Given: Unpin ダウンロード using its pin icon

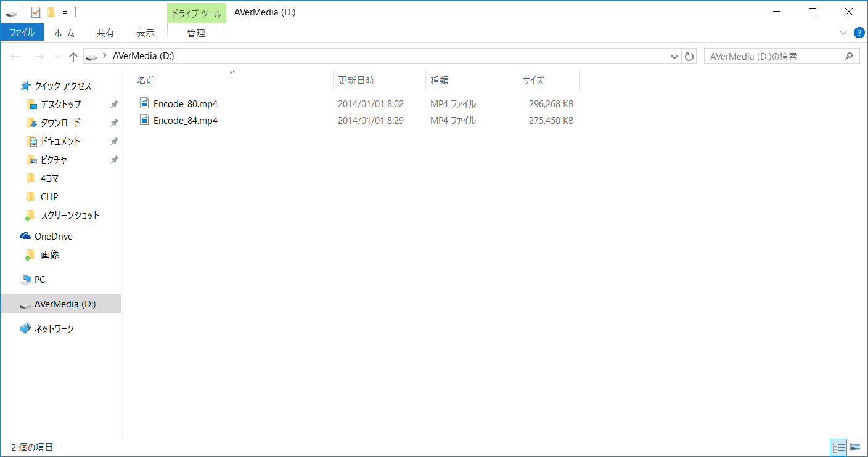Looking at the screenshot, I should [x=114, y=123].
